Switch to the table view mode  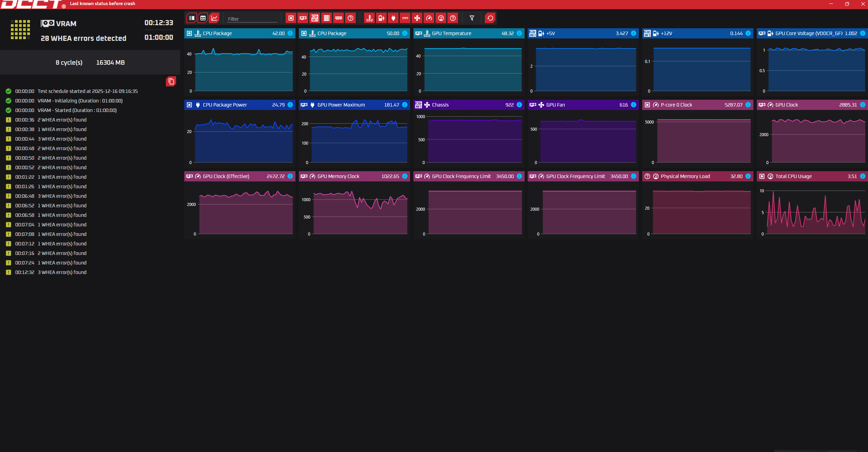pos(203,18)
